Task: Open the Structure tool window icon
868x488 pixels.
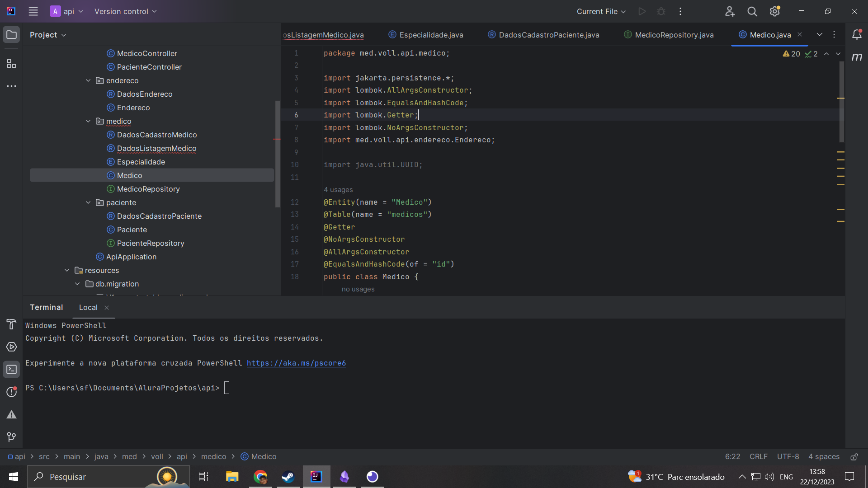Action: click(x=11, y=64)
